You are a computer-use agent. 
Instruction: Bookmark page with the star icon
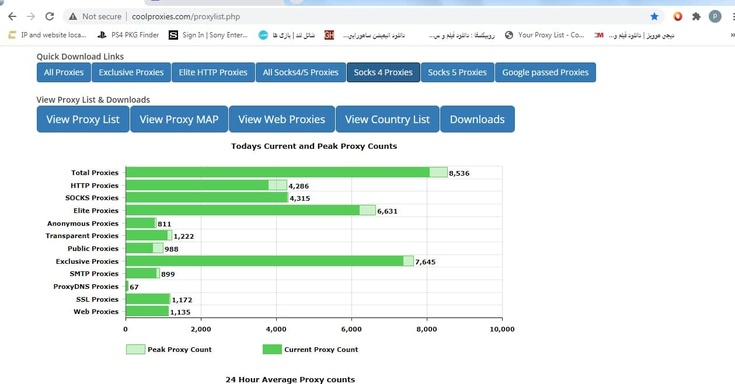click(x=654, y=16)
